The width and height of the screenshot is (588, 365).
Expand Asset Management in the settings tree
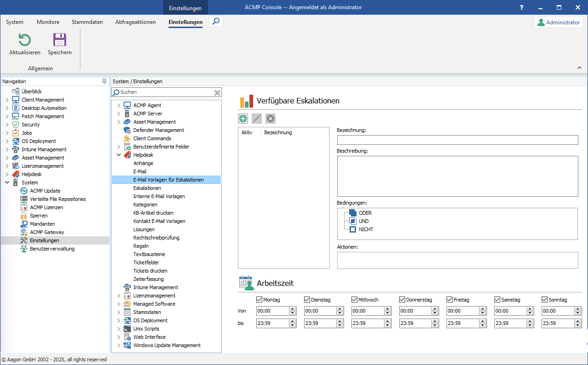[119, 121]
